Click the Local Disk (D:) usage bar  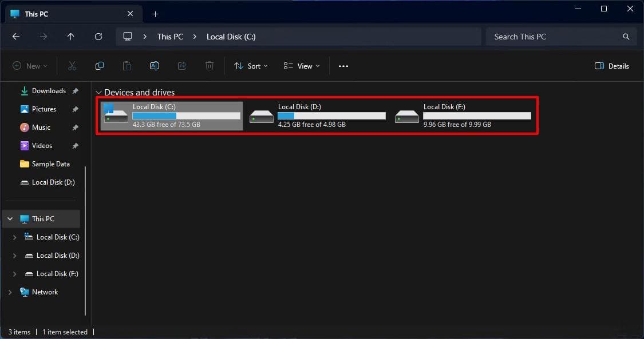pyautogui.click(x=332, y=116)
